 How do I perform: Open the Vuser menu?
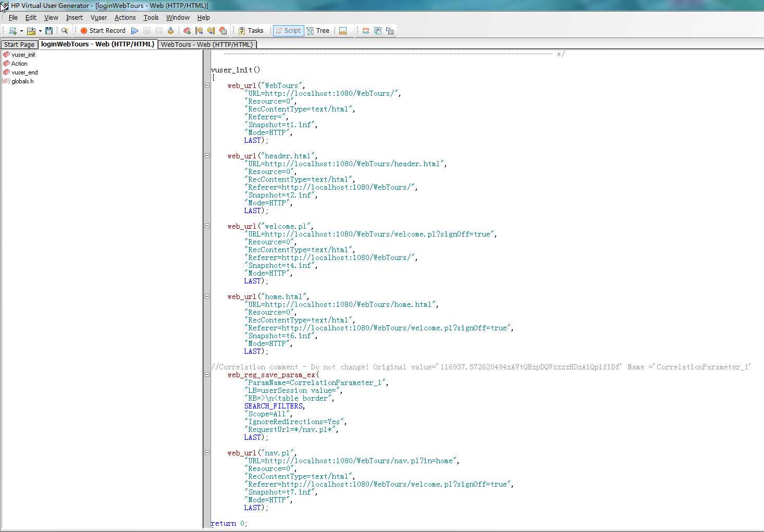point(98,18)
